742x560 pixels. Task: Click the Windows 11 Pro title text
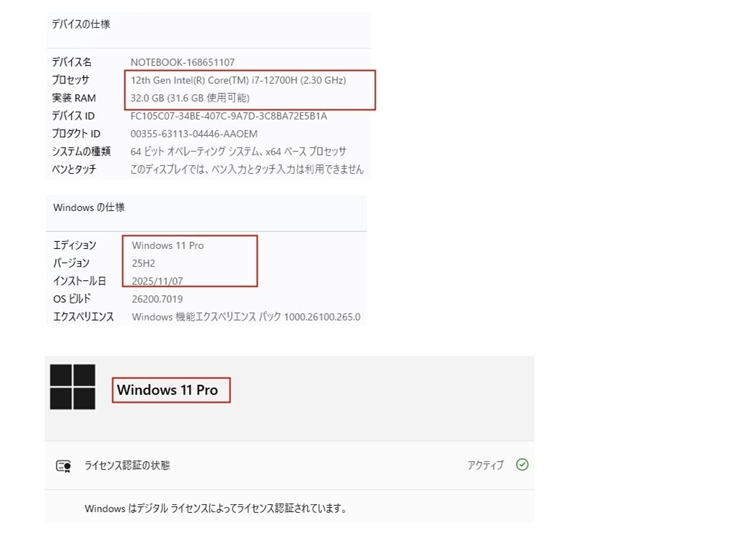pos(167,390)
